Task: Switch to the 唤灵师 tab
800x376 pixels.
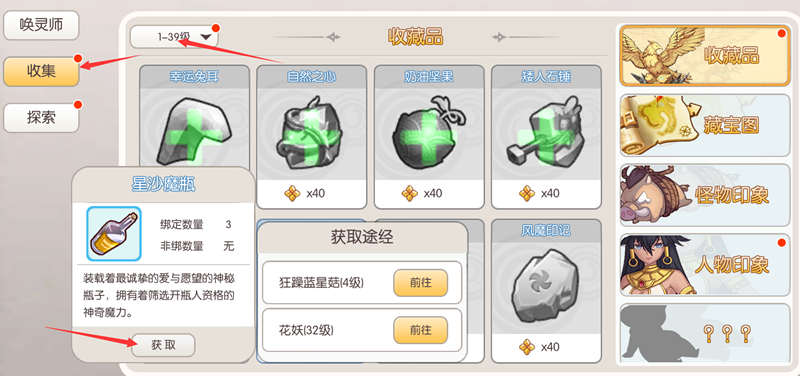Action: (x=41, y=25)
